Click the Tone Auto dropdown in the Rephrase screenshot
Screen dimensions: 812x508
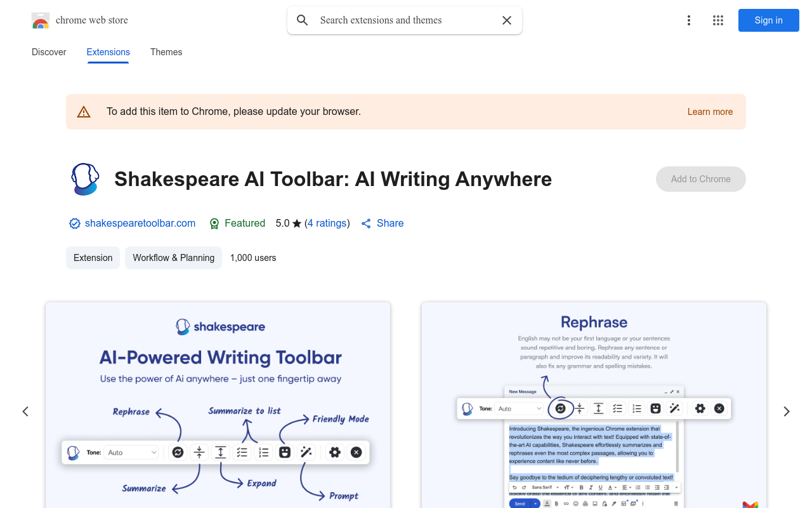tap(520, 409)
